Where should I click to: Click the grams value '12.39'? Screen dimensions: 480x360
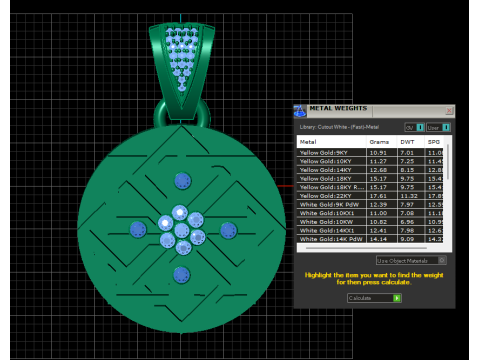point(378,205)
